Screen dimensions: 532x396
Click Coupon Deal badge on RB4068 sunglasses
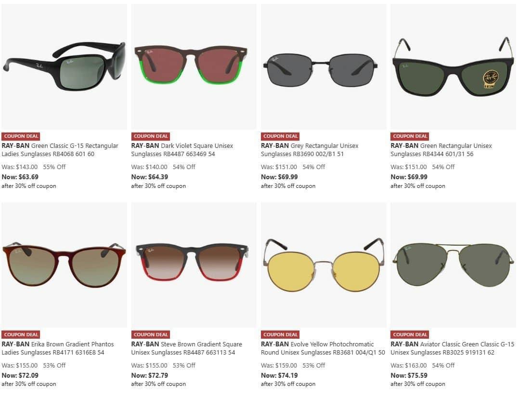[21, 136]
